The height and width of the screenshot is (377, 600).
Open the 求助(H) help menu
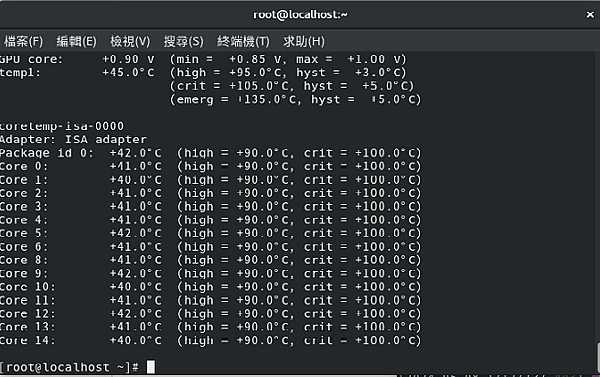click(x=304, y=41)
